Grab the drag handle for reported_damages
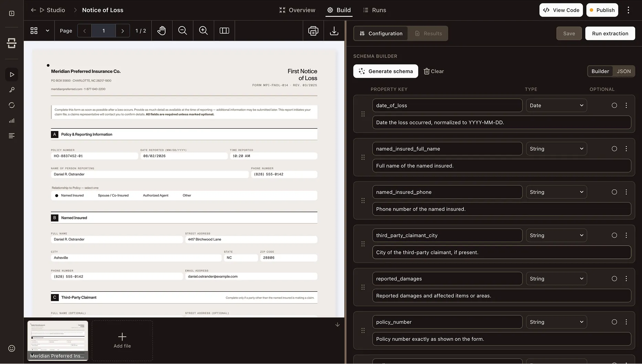Screen dimensions: 642x364 click(363, 287)
